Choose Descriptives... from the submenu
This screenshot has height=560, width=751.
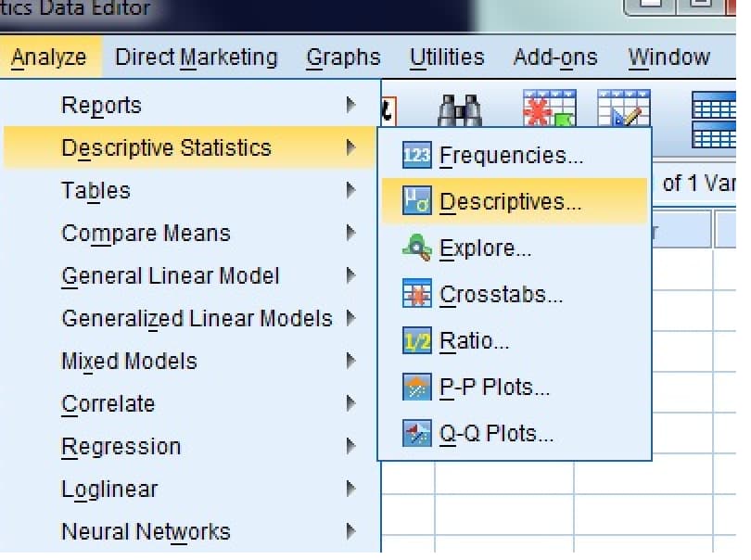515,201
